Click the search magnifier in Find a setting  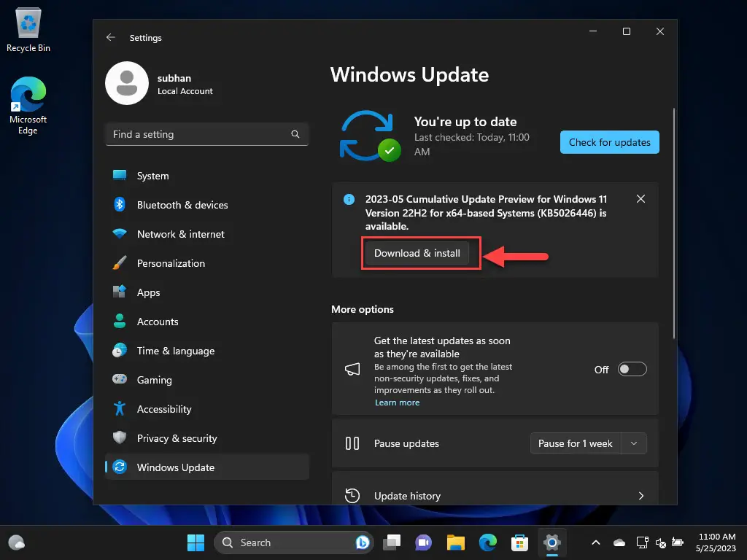295,134
